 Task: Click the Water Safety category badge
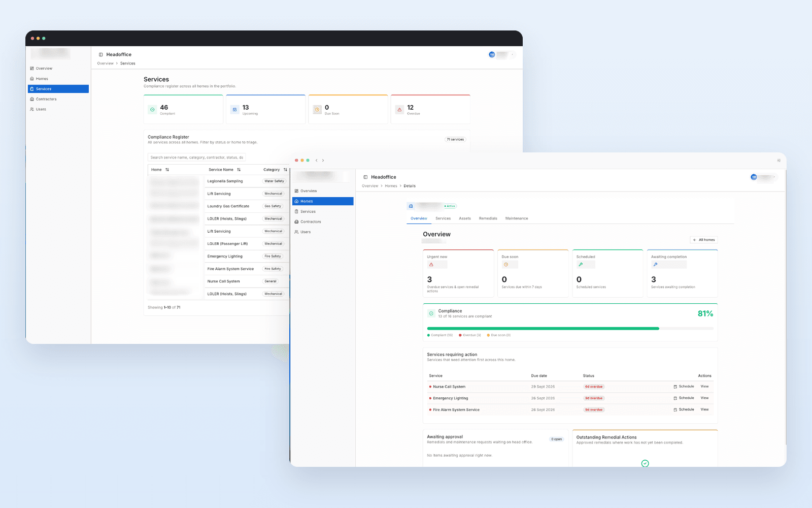click(x=274, y=181)
